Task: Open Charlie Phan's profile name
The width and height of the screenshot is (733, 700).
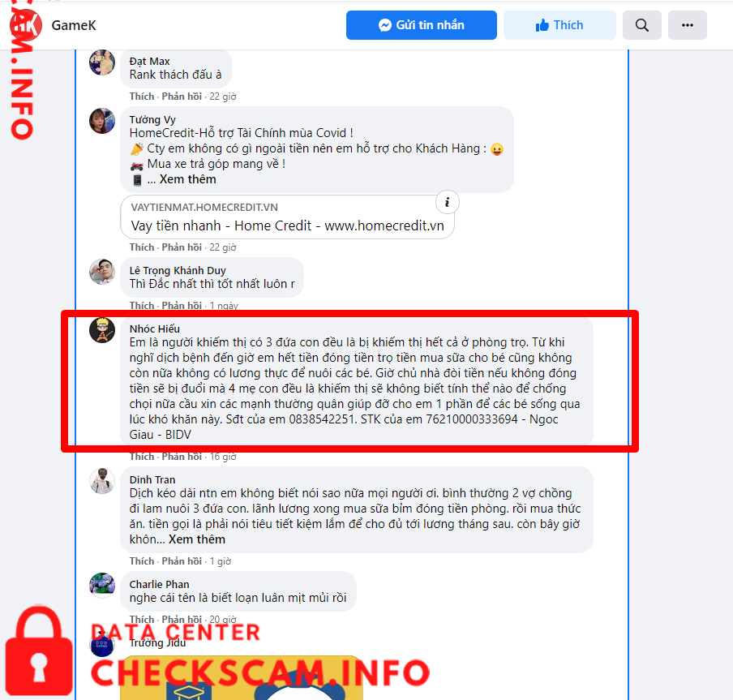Action: point(159,585)
